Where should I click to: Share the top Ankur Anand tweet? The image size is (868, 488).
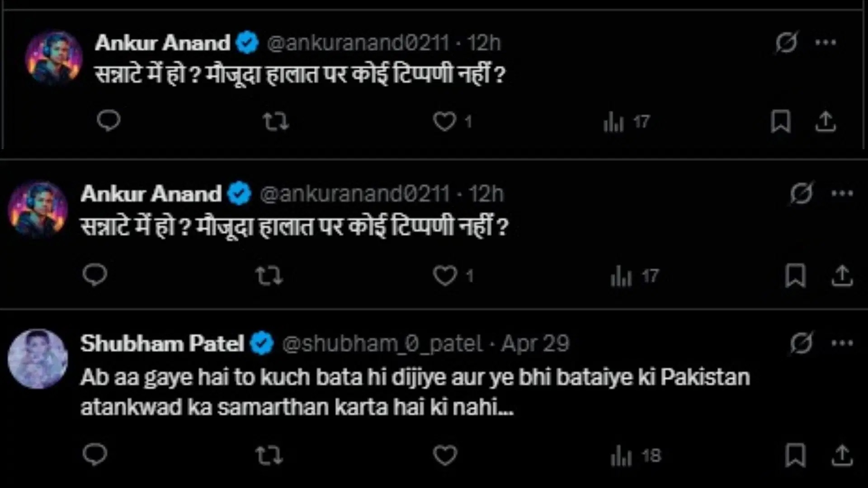(x=826, y=122)
